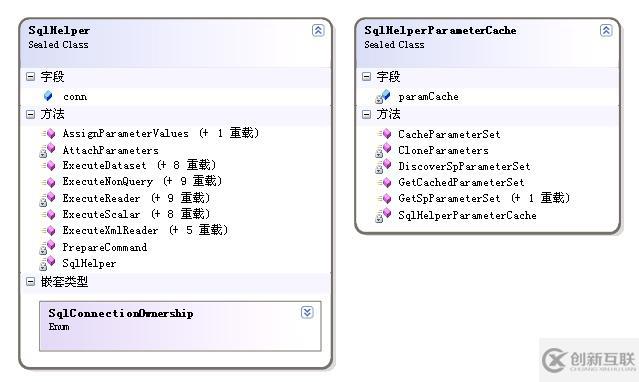Click the ExecuteXmlReader method icon
Image resolution: width=639 pixels, height=382 pixels.
click(48, 231)
